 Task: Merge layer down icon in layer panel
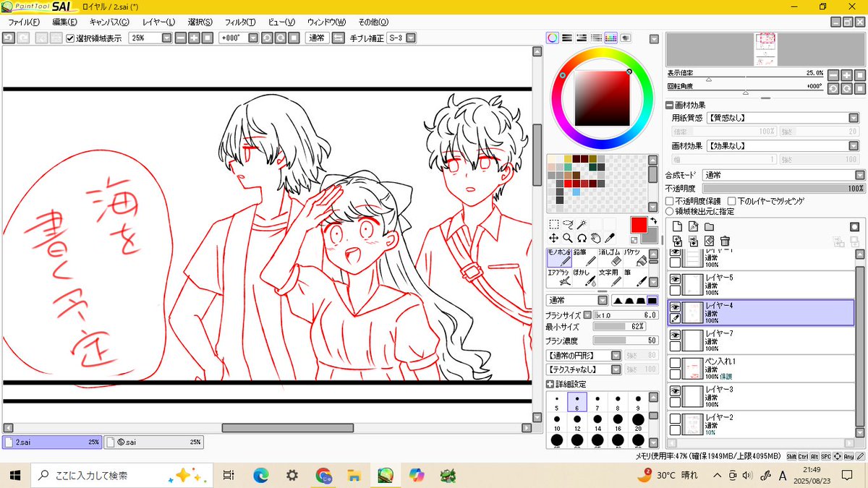[693, 240]
